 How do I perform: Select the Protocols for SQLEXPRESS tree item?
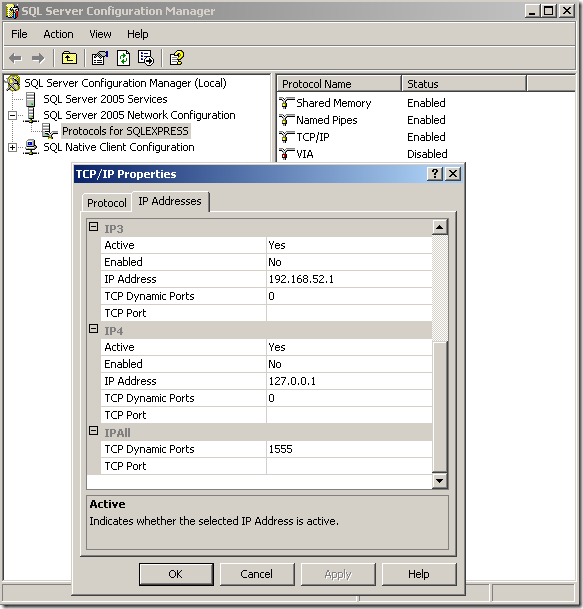click(x=125, y=131)
